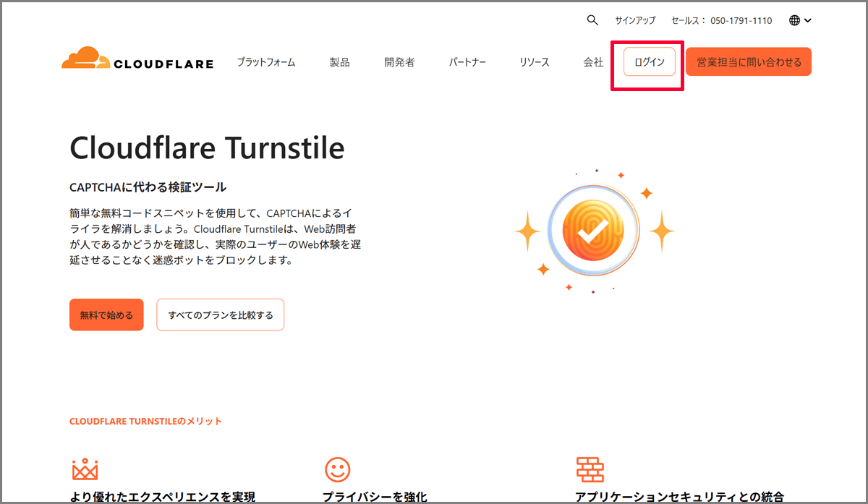The height and width of the screenshot is (504, 868).
Task: Open the プラットフォーム menu
Action: pos(266,62)
